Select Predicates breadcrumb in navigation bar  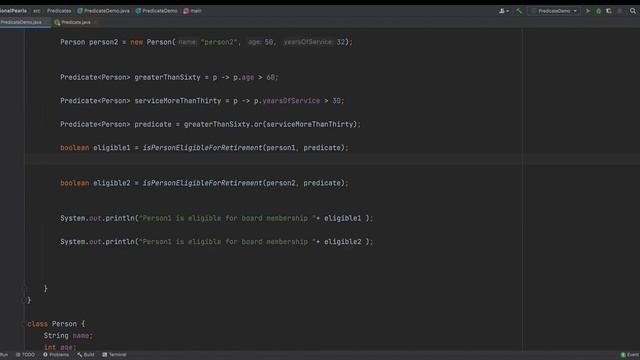click(59, 11)
